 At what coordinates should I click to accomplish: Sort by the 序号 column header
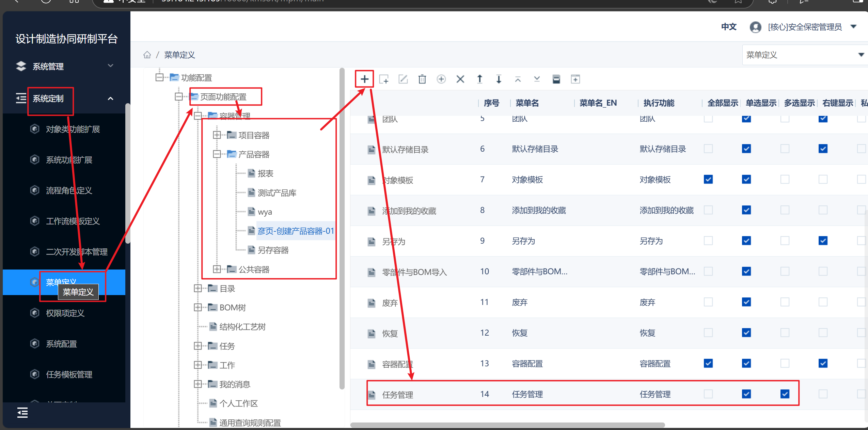(491, 103)
